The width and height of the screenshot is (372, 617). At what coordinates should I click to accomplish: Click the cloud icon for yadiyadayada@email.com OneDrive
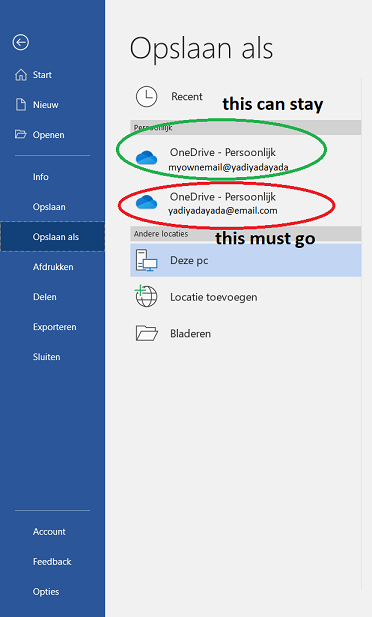tap(146, 203)
